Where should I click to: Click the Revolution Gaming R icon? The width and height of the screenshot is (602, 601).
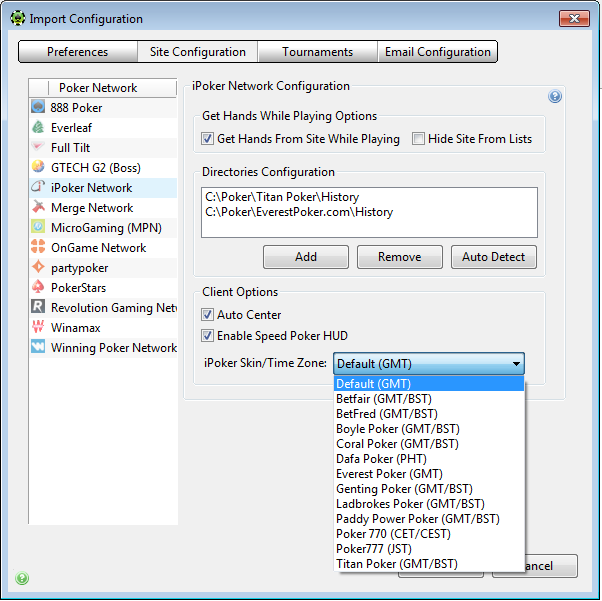coord(38,306)
